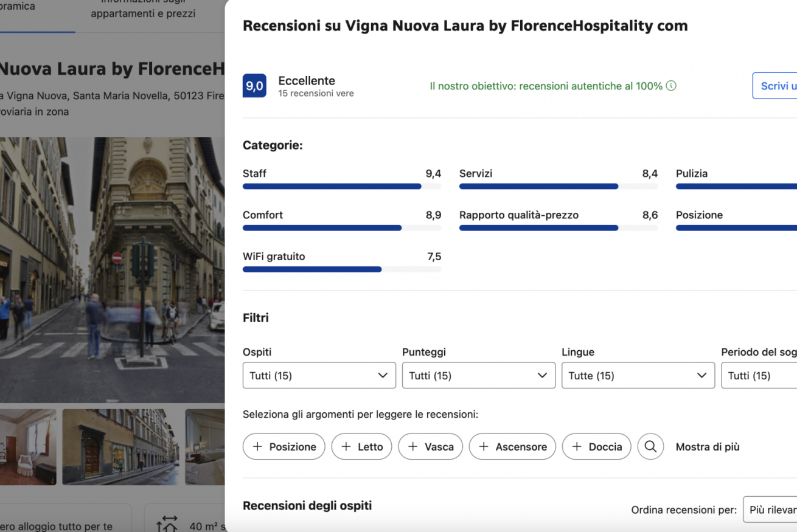
Task: Click the chevron arrow in Punteggi dropdown
Action: pos(542,376)
